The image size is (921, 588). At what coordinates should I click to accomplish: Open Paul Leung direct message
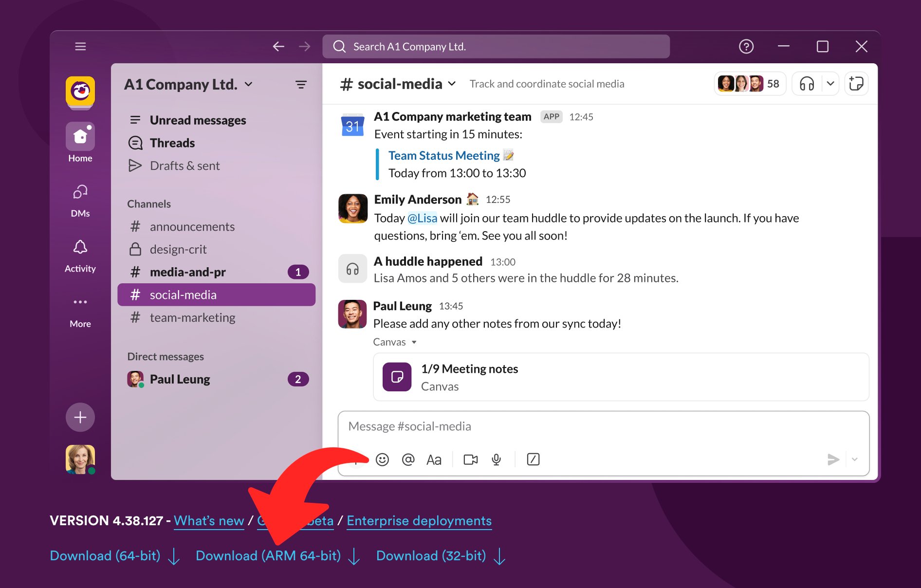pyautogui.click(x=217, y=379)
